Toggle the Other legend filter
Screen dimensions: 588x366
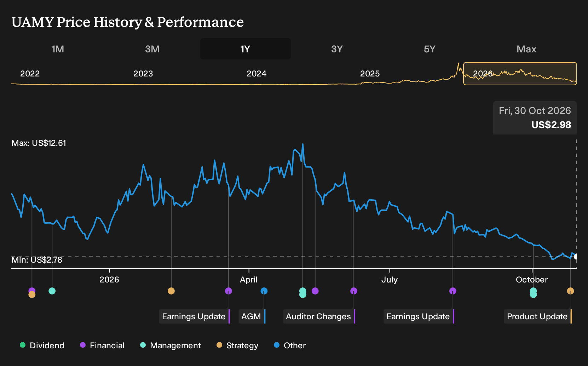tap(290, 345)
